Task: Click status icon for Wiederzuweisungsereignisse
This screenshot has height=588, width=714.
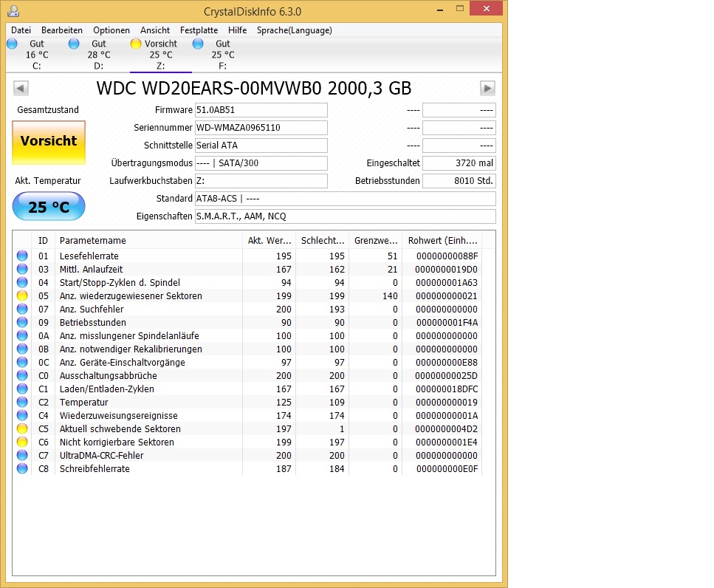Action: [22, 415]
